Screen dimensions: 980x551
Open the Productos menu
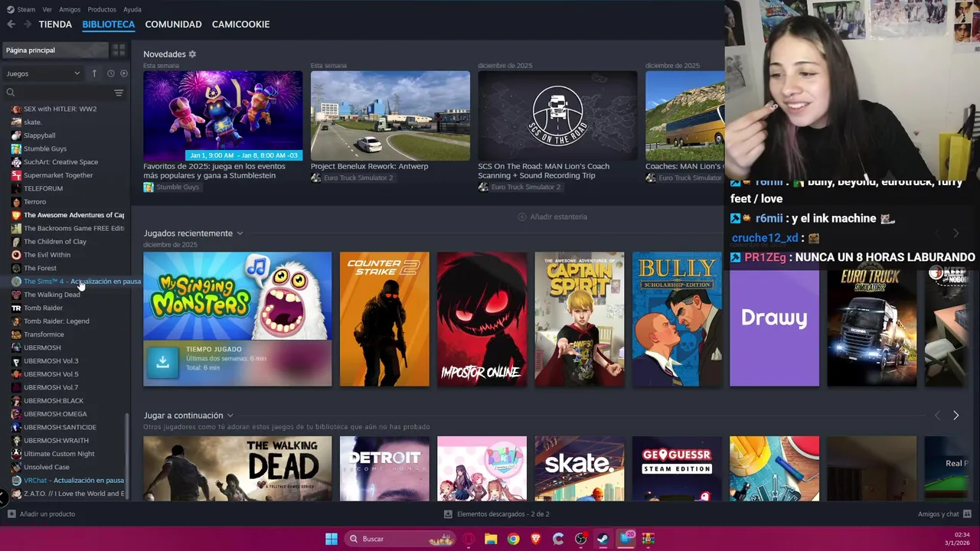102,9
